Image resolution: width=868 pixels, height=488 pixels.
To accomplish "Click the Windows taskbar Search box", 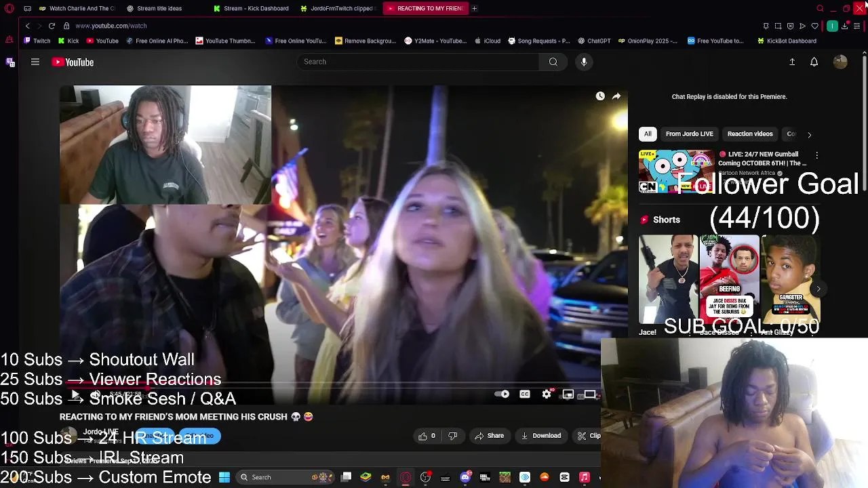I will tap(285, 477).
